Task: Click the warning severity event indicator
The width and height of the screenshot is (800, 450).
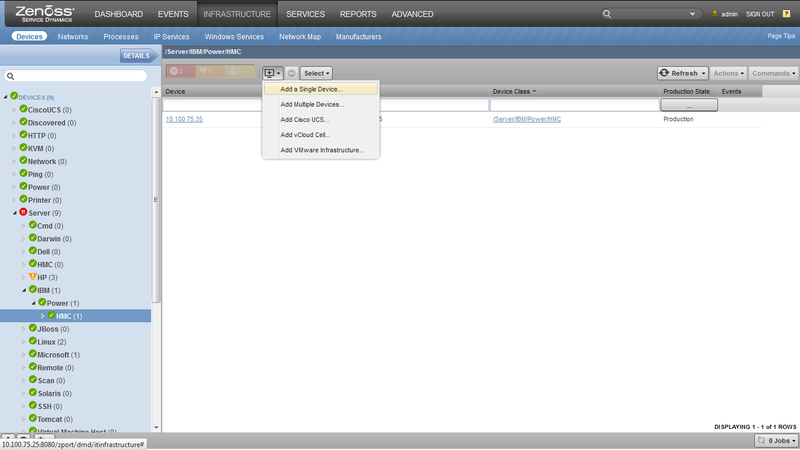Action: 239,71
